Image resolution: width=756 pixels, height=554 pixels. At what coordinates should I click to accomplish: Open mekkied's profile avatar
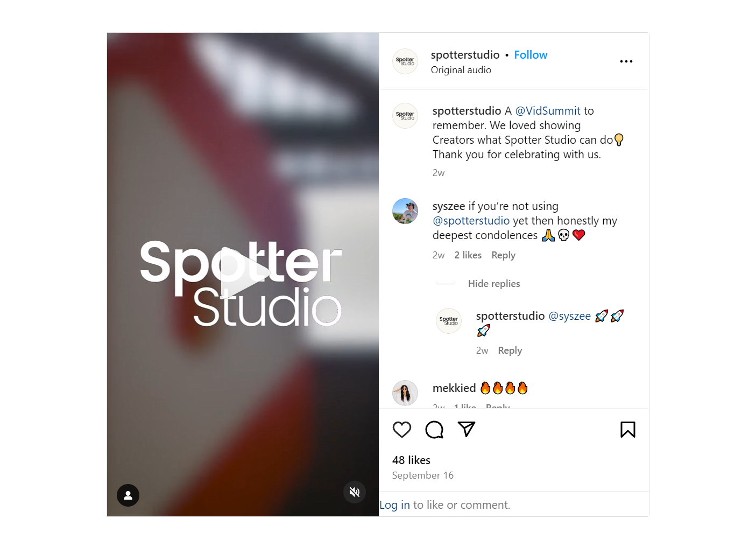(405, 393)
